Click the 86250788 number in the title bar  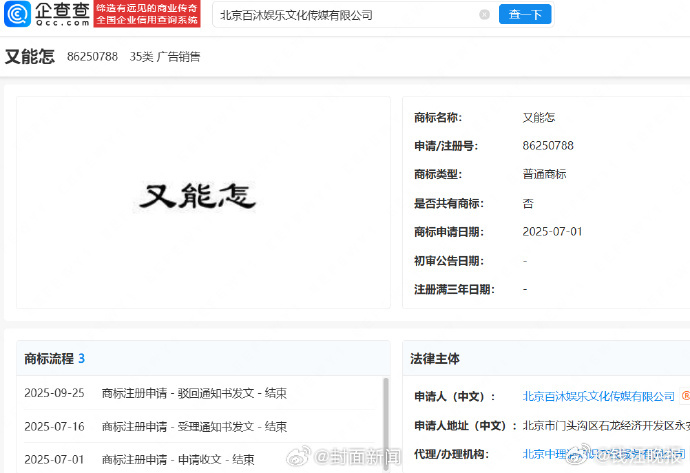pos(92,57)
